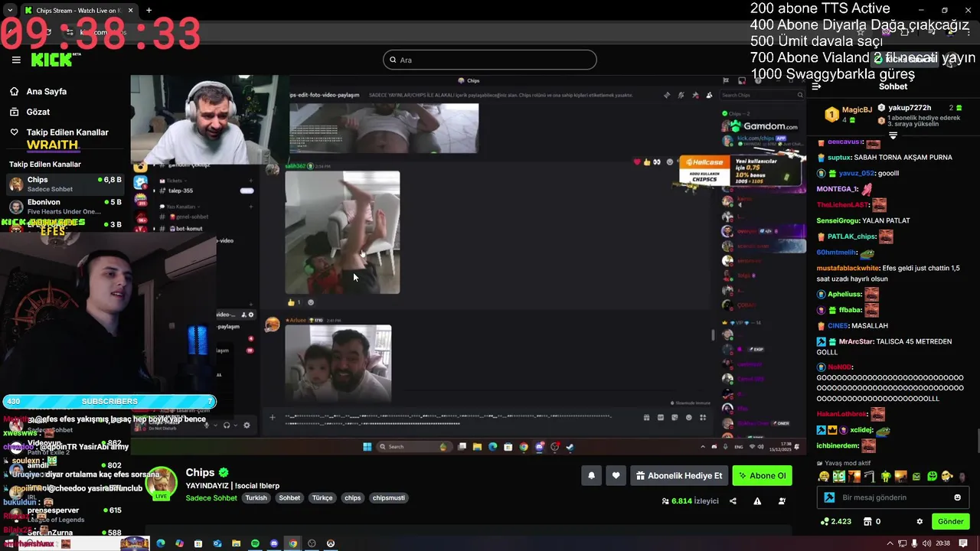Select the Turkish tag
980x551 pixels.
256,498
